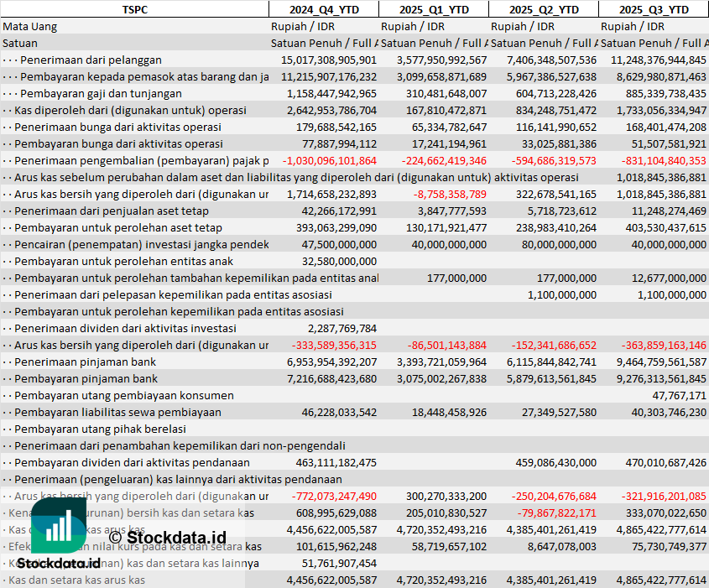Select cell 7,406,348,507,536

(551, 60)
